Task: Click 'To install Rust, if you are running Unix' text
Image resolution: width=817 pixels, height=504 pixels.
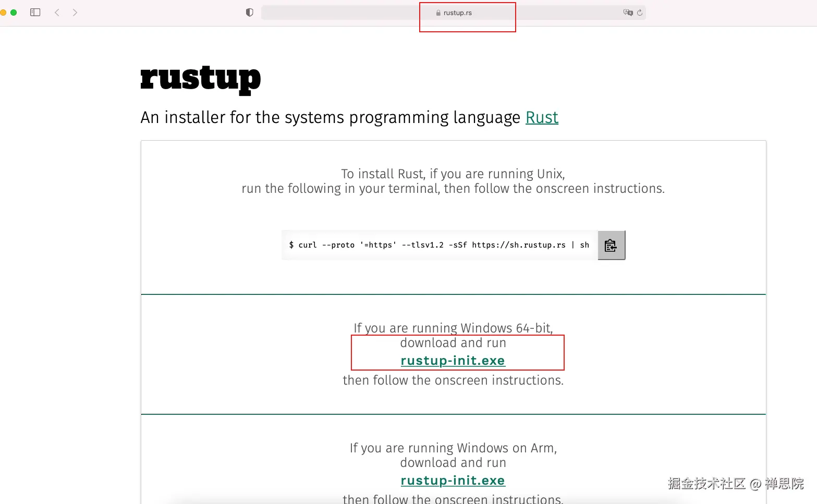Action: [453, 174]
